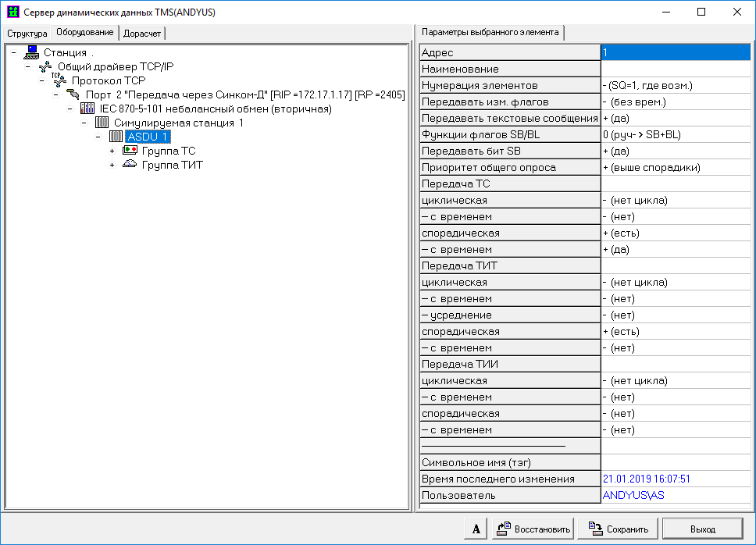
Task: Click the Симулируемая станция 1 icon
Action: click(102, 123)
